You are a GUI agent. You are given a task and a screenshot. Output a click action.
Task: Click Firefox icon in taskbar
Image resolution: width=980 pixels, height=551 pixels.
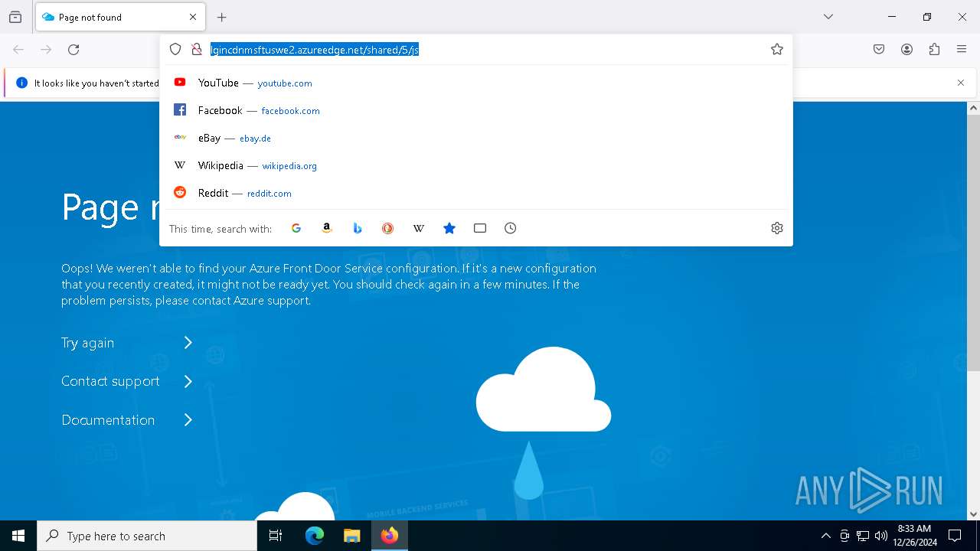(x=390, y=536)
